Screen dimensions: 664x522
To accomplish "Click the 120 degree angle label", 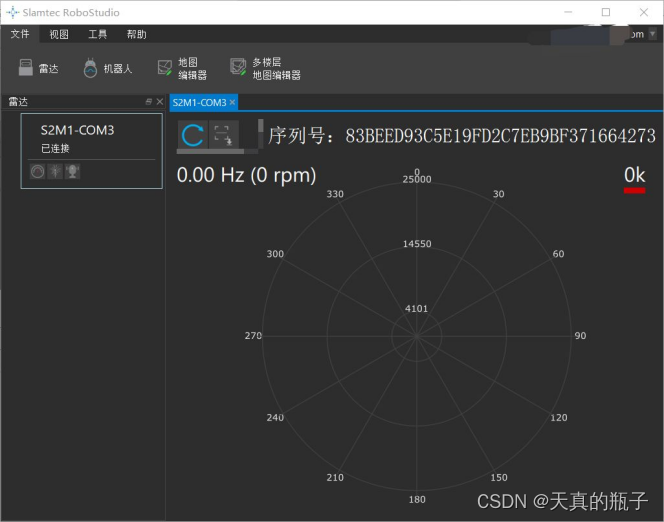I will click(559, 417).
